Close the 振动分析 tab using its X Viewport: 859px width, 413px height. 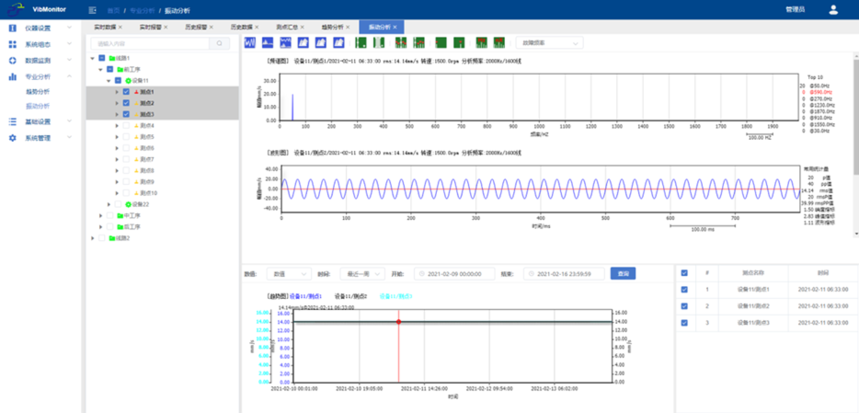click(x=395, y=27)
